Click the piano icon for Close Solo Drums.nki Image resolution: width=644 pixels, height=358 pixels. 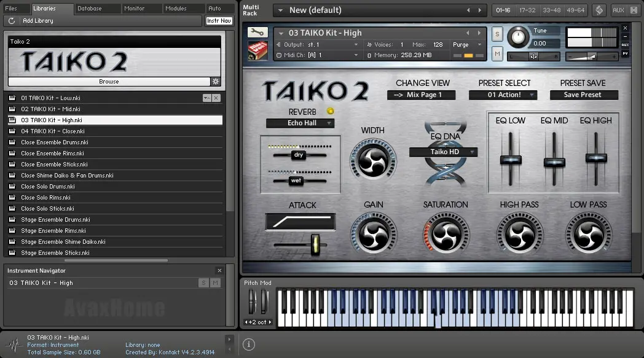click(12, 187)
